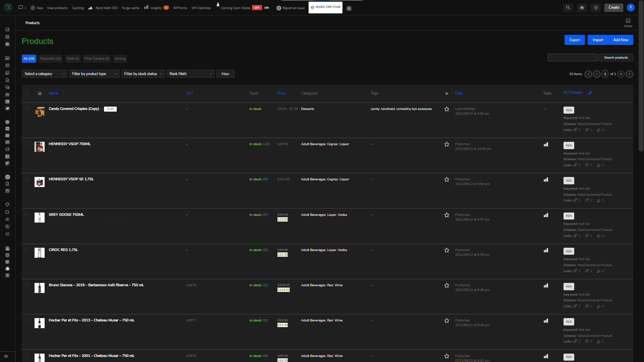
Task: Collapse the left sidebar menu
Action: [6, 356]
